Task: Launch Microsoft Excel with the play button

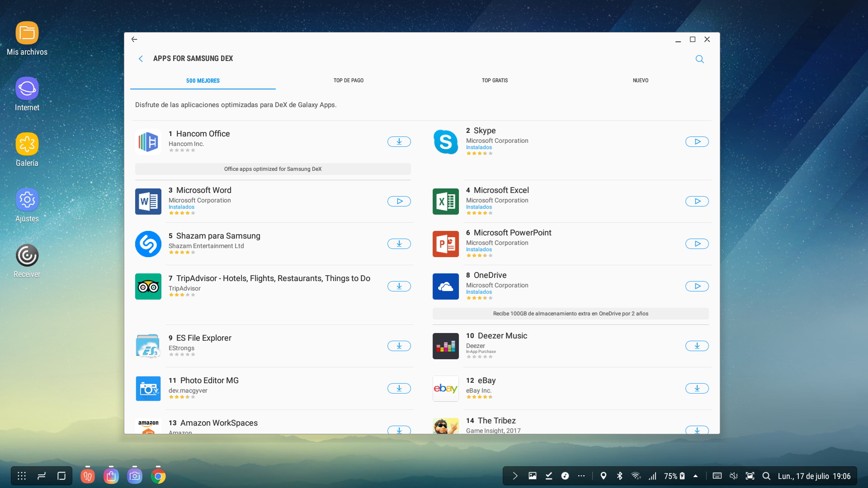Action: (697, 202)
